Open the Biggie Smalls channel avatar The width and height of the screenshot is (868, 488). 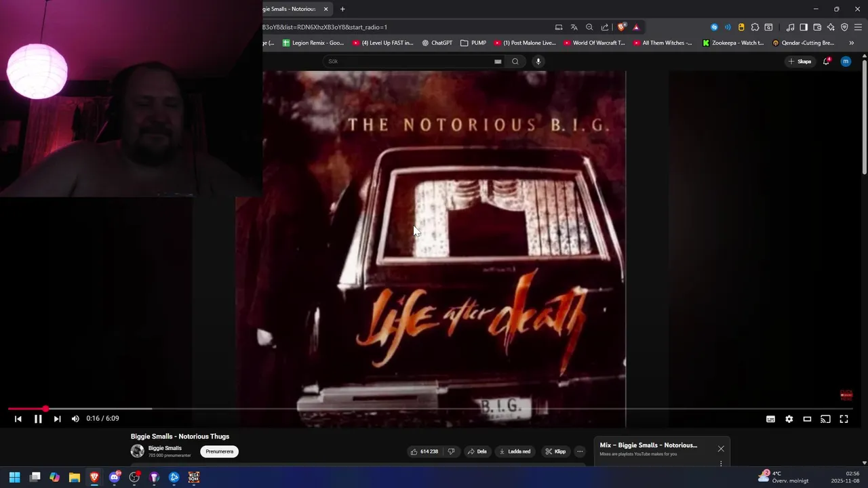pyautogui.click(x=137, y=451)
